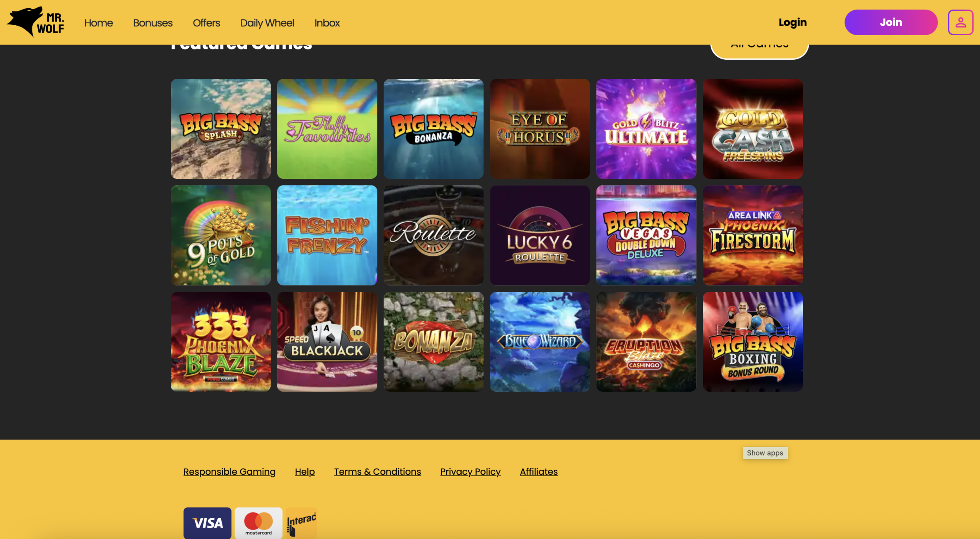Click the Visa payment icon
The image size is (980, 539).
[x=207, y=523]
